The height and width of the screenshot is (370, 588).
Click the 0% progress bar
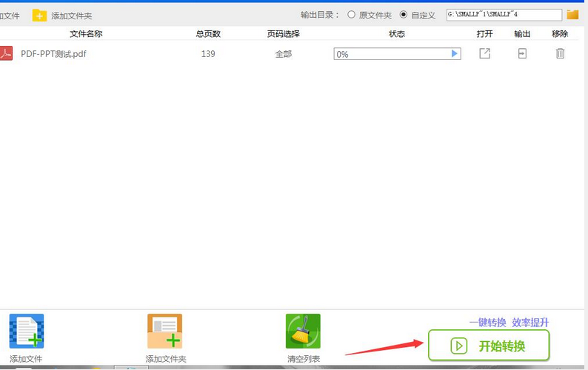coord(397,53)
